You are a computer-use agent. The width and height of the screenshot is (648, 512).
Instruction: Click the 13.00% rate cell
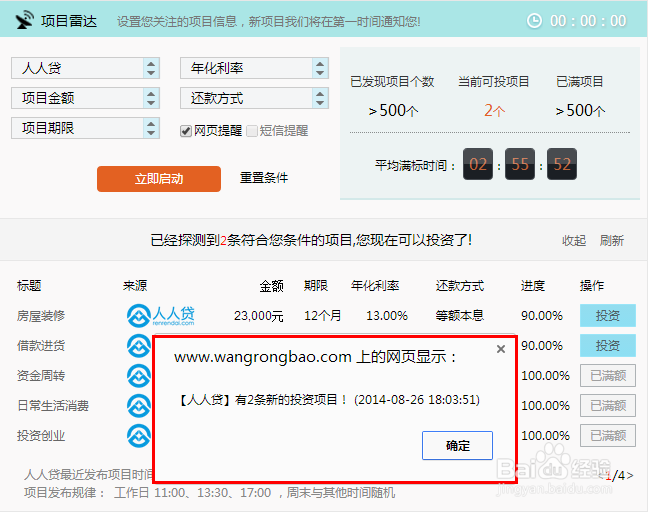[x=387, y=316]
